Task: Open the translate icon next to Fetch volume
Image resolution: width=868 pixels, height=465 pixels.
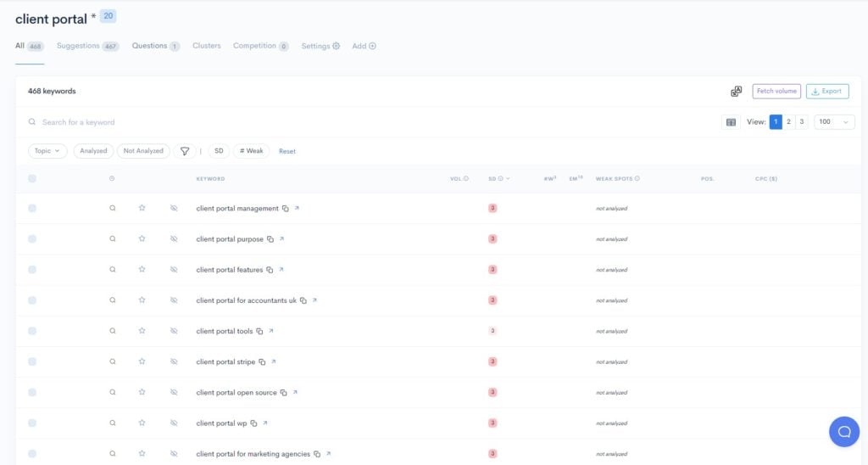Action: pyautogui.click(x=736, y=92)
